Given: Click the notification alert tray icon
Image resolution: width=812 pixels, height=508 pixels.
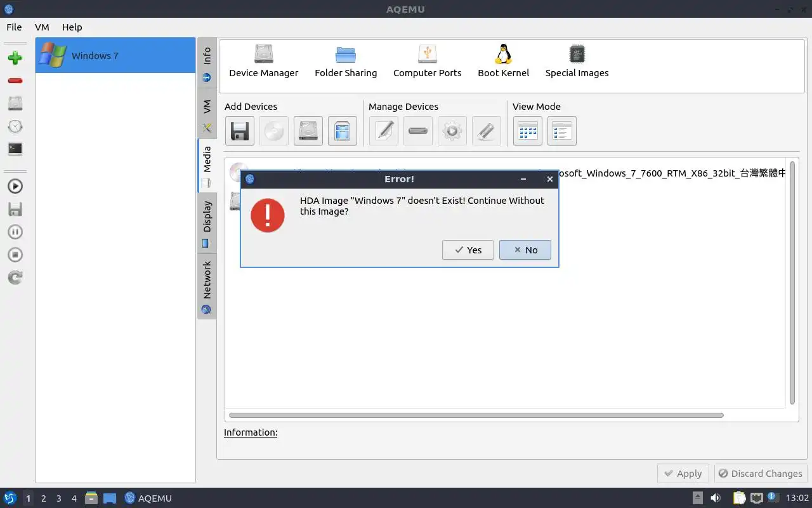Looking at the screenshot, I should point(773,497).
